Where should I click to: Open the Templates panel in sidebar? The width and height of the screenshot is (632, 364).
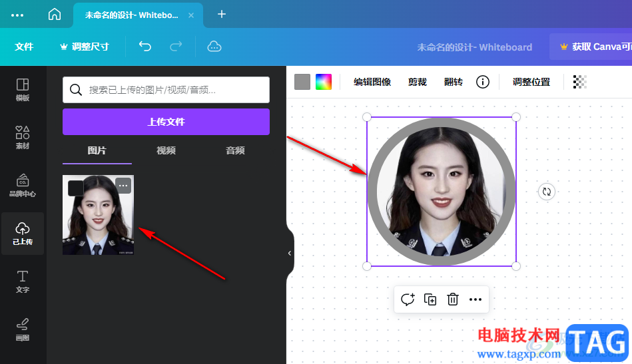tap(23, 89)
